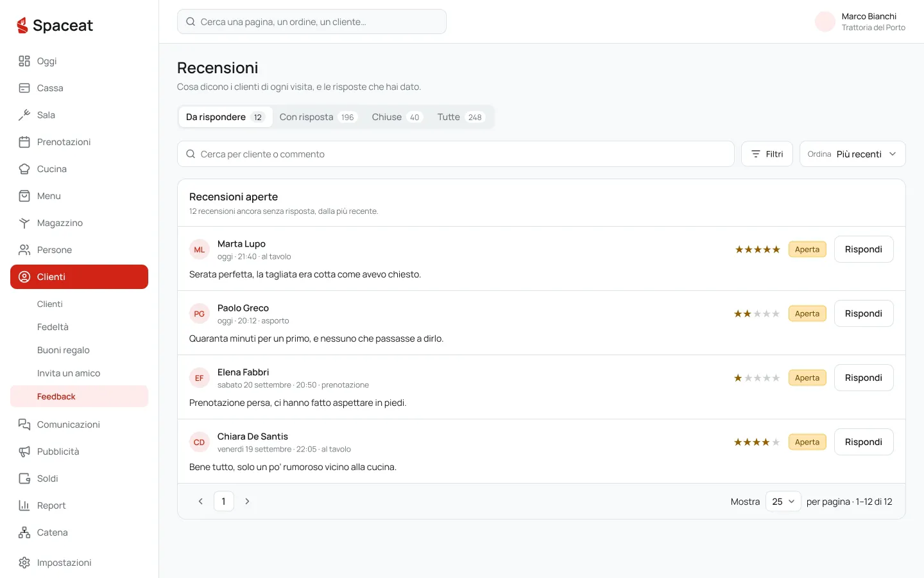Open the Prenotazioni calendar icon
The width and height of the screenshot is (924, 578).
pyautogui.click(x=24, y=142)
